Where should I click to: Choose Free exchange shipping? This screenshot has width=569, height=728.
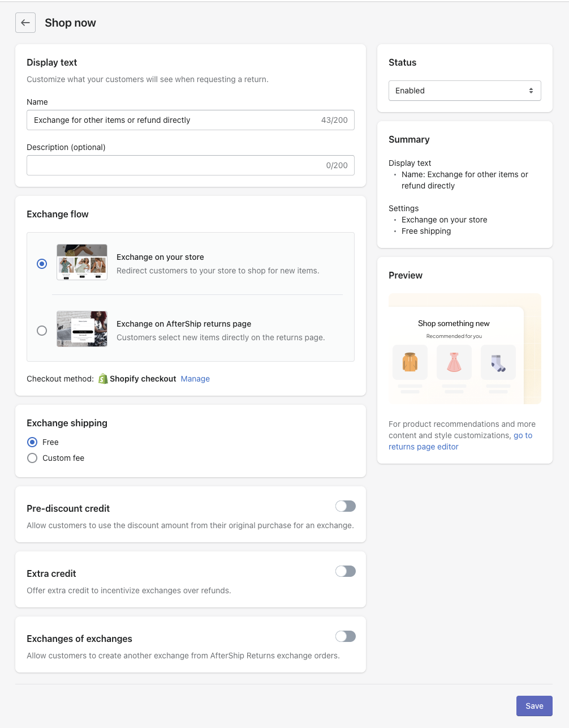coord(32,442)
